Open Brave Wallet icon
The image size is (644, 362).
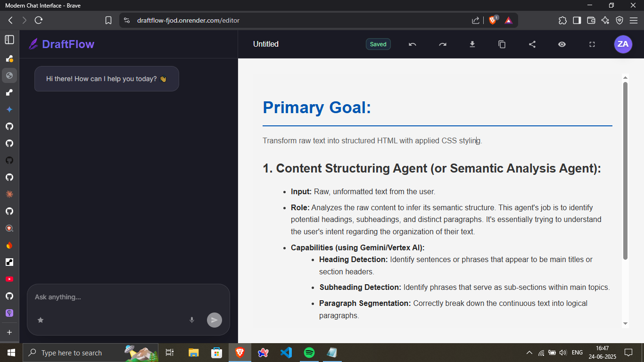591,20
